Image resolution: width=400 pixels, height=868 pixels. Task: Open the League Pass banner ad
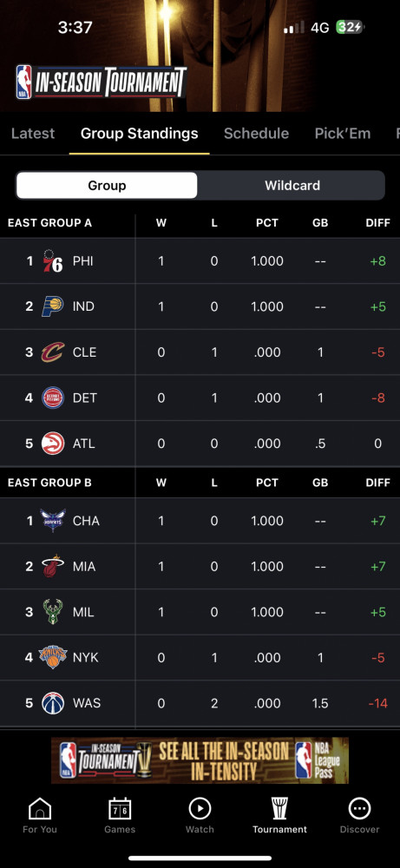tap(200, 760)
